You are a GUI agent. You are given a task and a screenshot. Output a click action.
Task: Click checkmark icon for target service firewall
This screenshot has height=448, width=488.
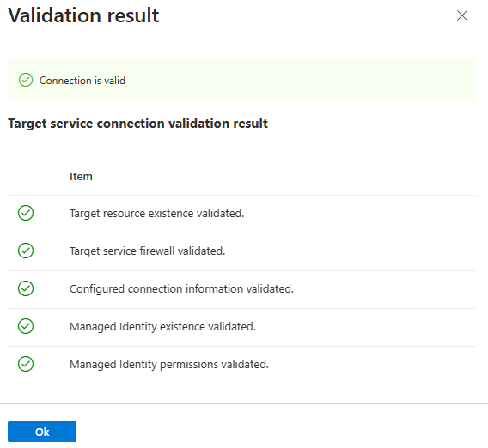click(x=26, y=251)
